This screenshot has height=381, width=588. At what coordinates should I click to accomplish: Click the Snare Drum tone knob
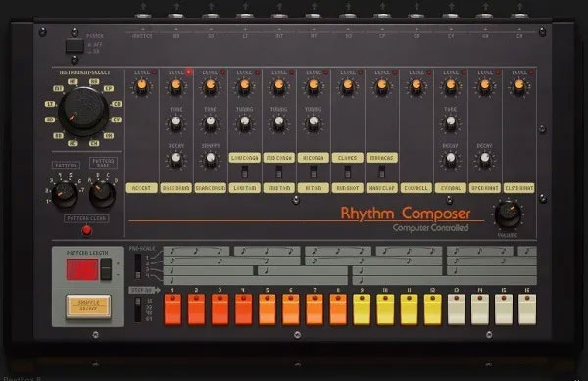211,122
